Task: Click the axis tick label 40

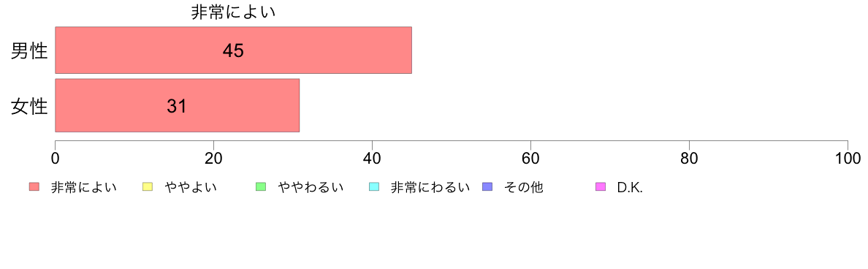Action: click(x=372, y=158)
